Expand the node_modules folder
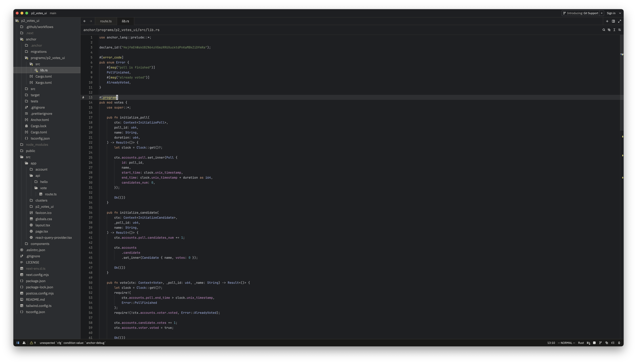Viewport: 637px width, 364px height. tap(37, 144)
